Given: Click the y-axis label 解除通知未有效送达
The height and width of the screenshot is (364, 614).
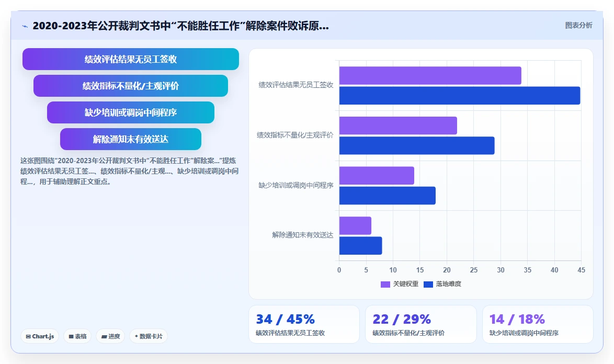Looking at the screenshot, I should 303,235.
